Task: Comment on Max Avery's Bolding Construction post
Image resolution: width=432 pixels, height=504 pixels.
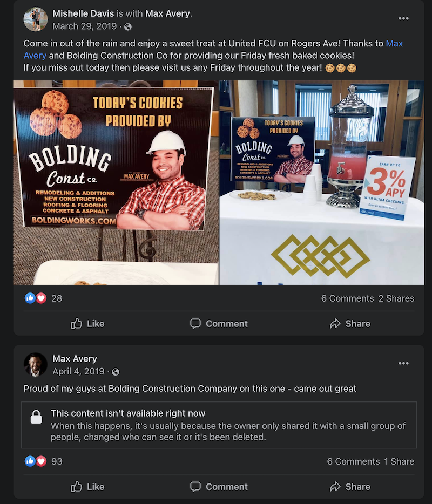Action: [219, 486]
